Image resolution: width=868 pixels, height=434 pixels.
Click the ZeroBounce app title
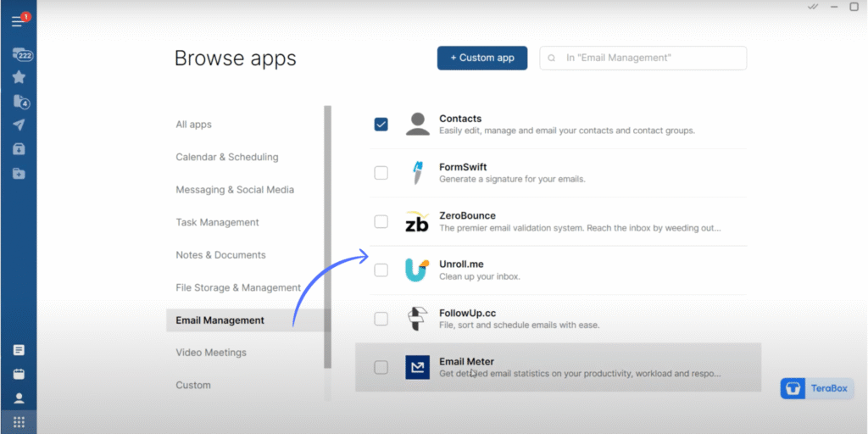(467, 215)
